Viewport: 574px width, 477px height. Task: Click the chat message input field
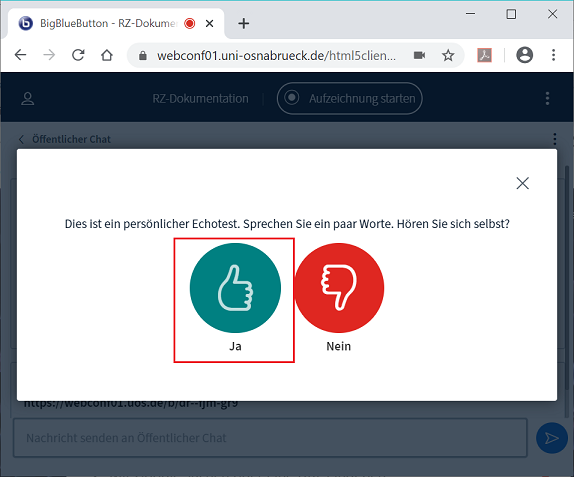click(x=271, y=438)
